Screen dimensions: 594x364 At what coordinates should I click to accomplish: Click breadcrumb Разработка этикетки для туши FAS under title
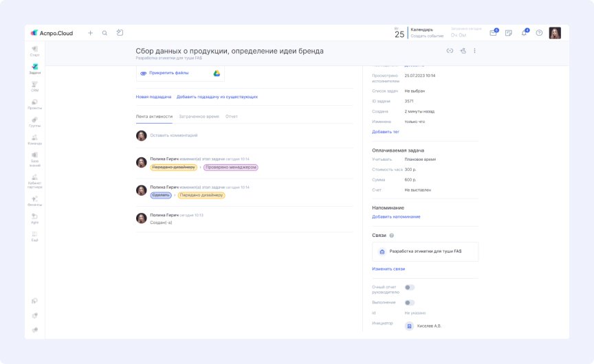coord(168,58)
